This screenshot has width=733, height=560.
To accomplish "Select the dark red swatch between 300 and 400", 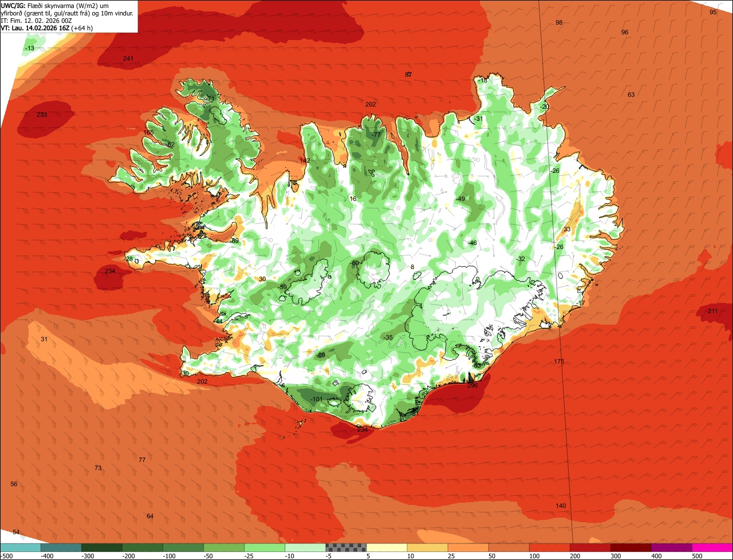I will [631, 547].
